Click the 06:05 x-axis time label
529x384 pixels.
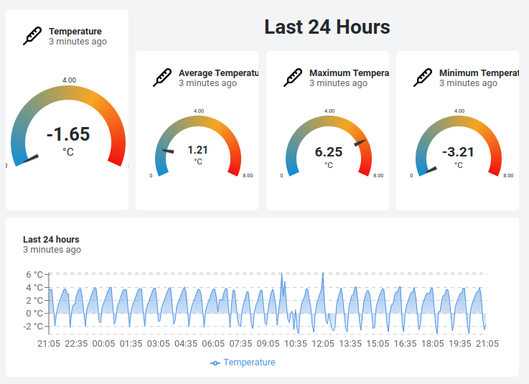(213, 344)
